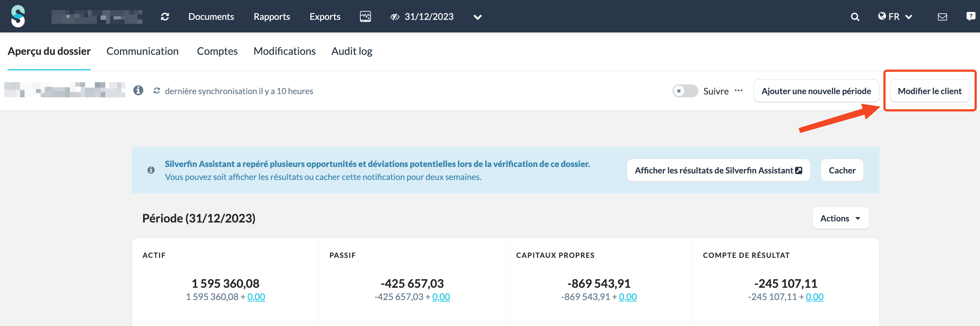Open the Documents menu
Viewport: 980px width, 326px height.
[211, 17]
